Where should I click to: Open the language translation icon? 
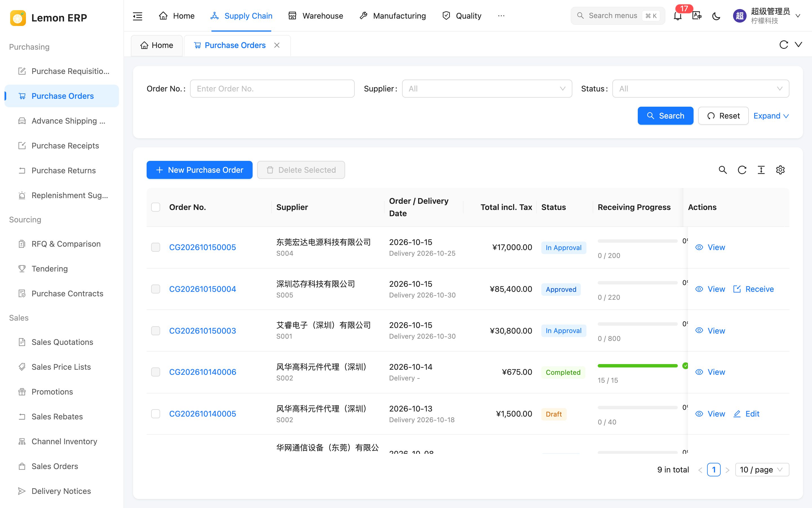pyautogui.click(x=697, y=16)
